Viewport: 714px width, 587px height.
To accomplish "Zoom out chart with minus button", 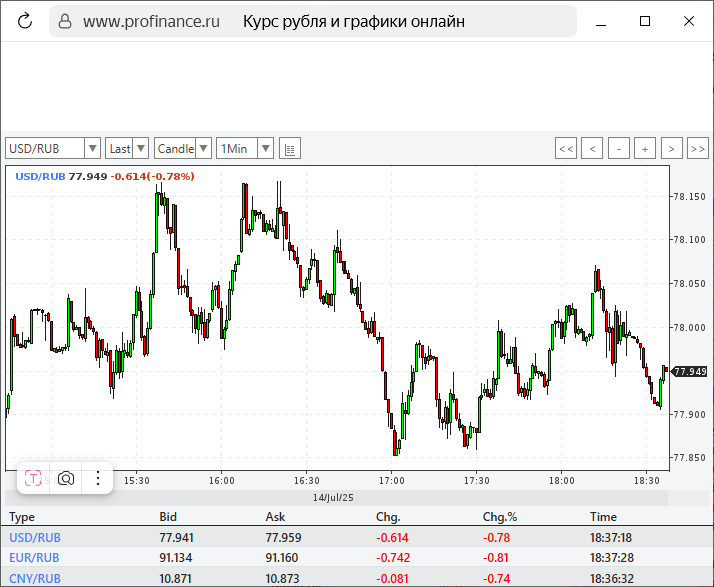I will 619,148.
